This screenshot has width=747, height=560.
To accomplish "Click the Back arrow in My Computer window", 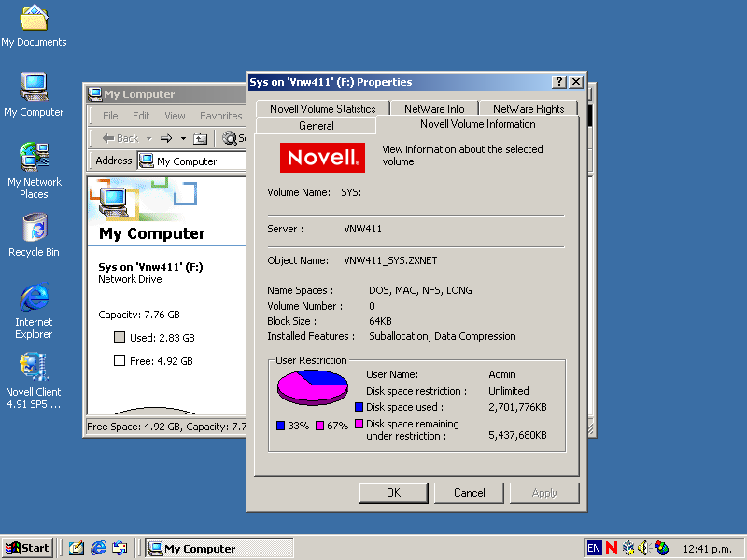I will [x=120, y=138].
